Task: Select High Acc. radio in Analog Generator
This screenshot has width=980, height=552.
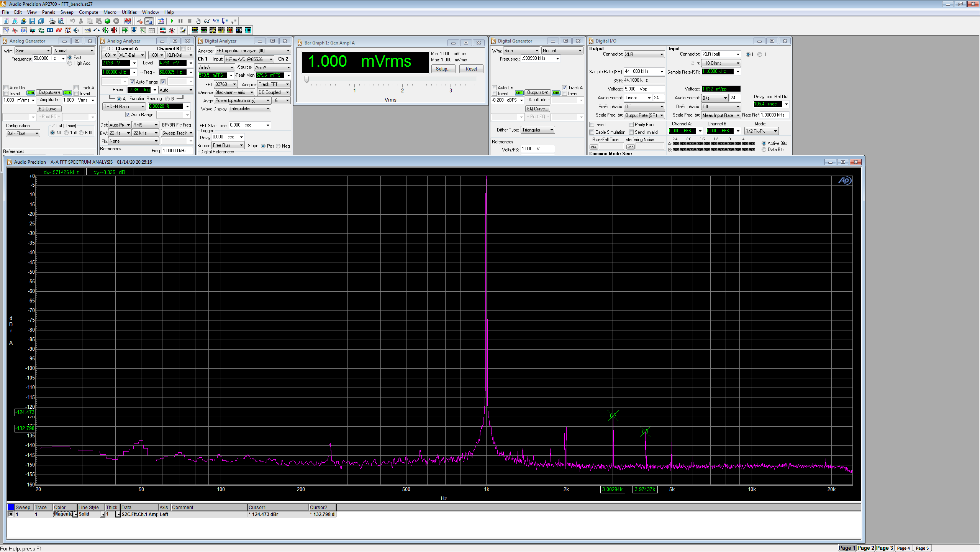Action: [x=70, y=63]
